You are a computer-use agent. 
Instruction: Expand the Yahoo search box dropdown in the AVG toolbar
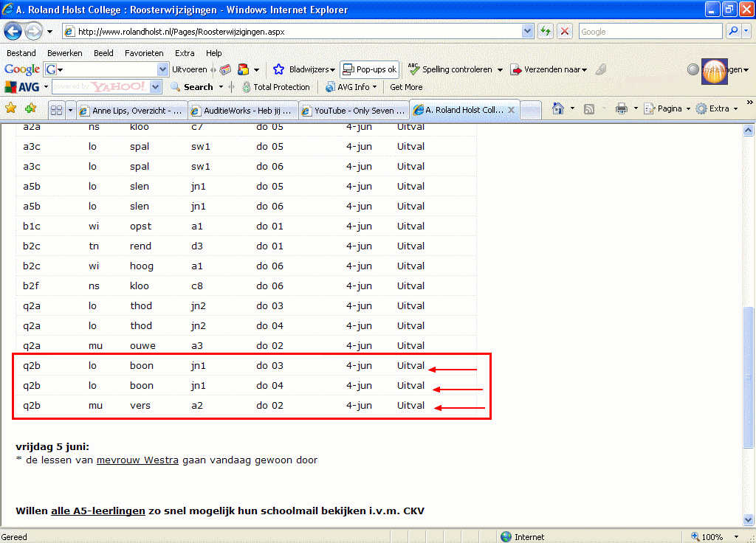pyautogui.click(x=155, y=87)
